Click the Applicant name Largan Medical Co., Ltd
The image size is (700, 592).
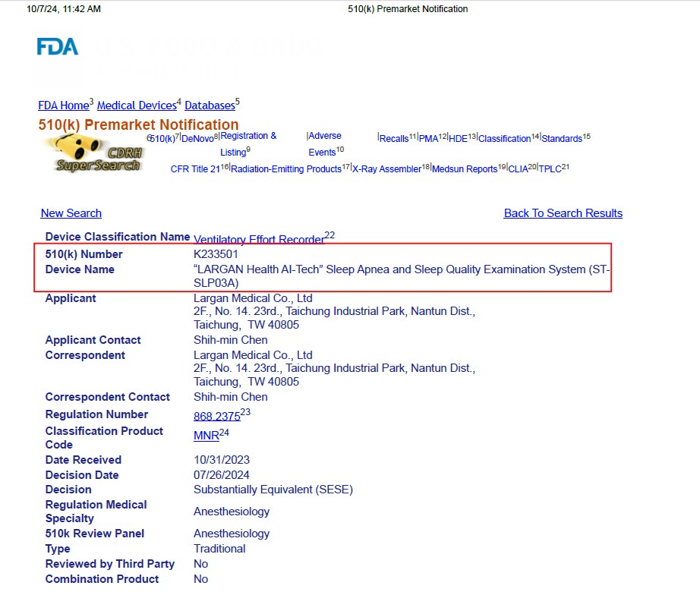pyautogui.click(x=253, y=298)
